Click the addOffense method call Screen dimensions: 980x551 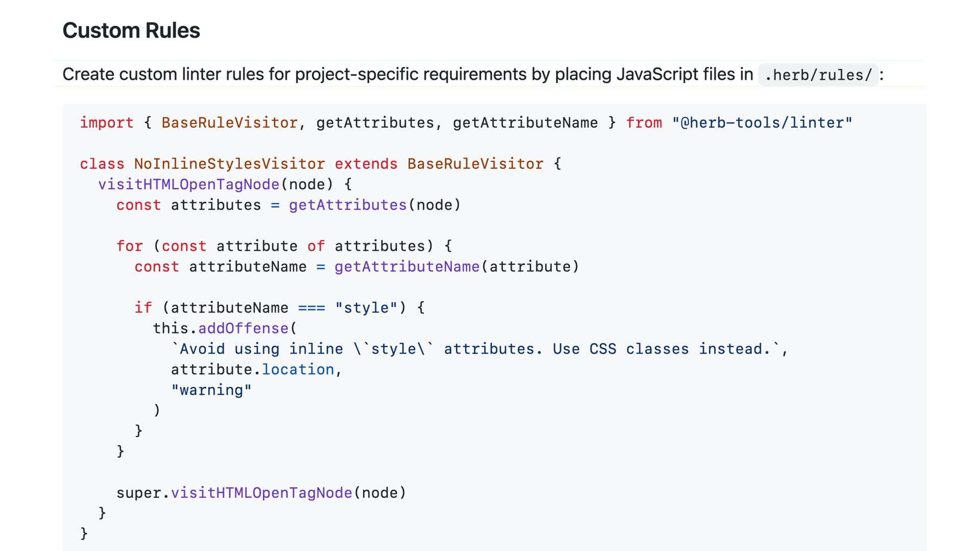(243, 329)
